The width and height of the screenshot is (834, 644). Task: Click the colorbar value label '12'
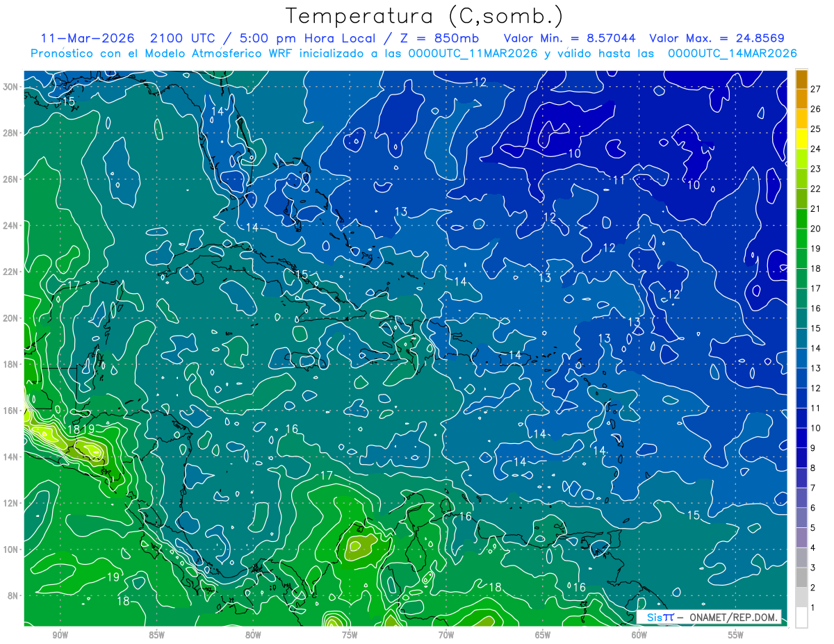816,388
